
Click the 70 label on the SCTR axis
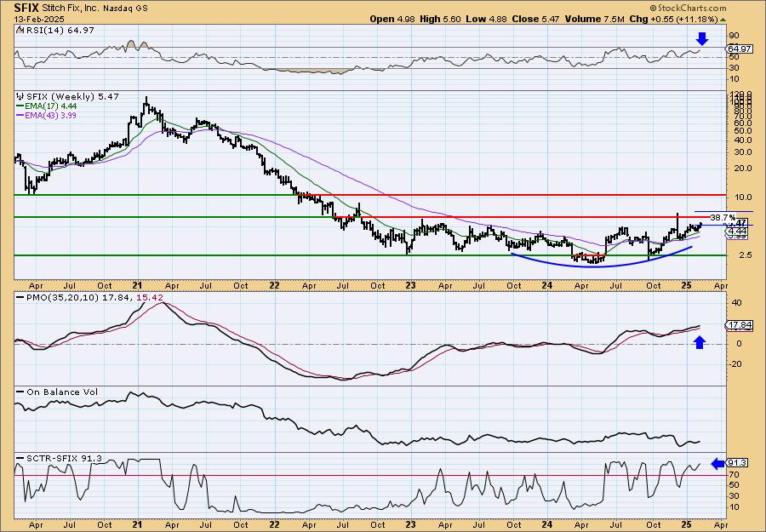tap(735, 474)
